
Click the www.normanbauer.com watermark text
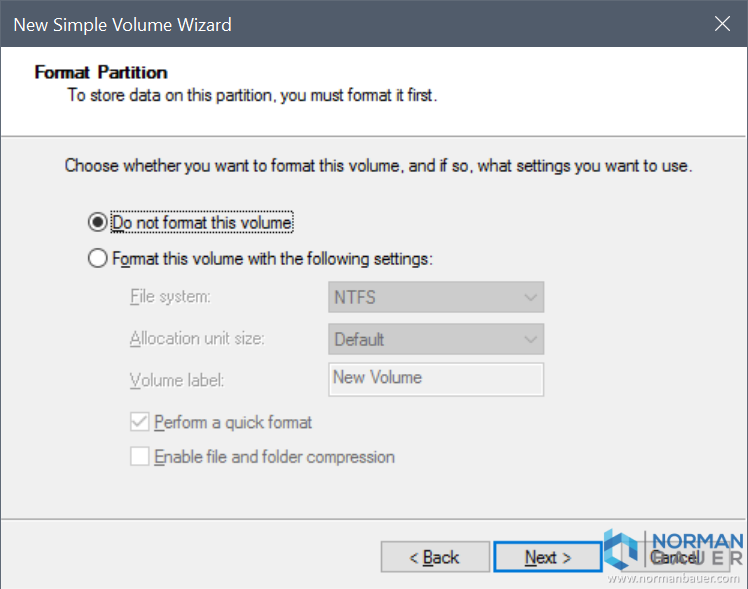tap(676, 578)
